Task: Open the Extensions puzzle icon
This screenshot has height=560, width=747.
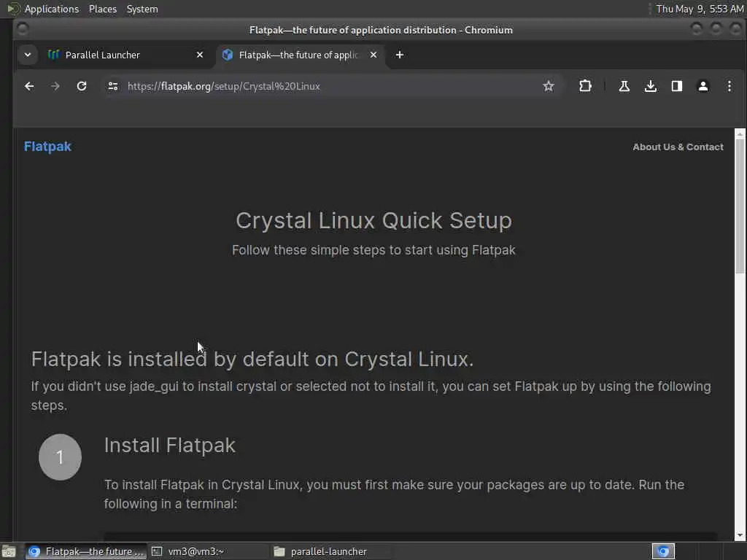Action: pos(585,86)
